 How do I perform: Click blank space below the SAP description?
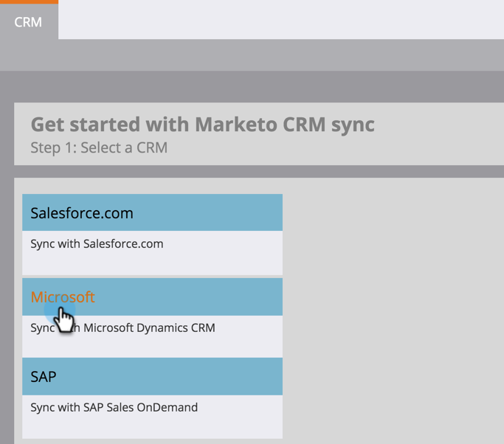[x=152, y=426]
